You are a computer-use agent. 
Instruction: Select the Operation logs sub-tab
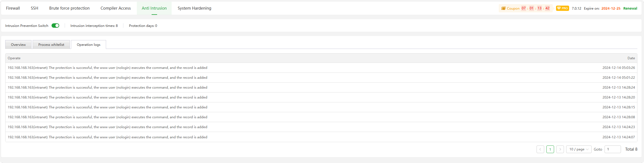(x=89, y=45)
